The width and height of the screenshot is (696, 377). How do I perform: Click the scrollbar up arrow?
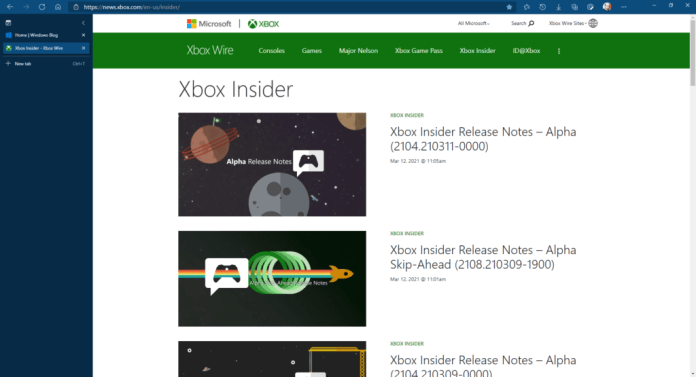[692, 17]
